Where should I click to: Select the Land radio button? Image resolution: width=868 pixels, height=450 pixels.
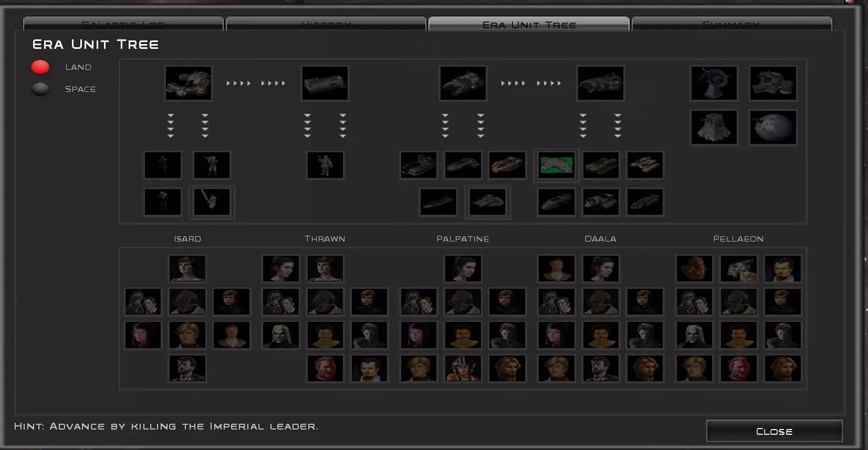pos(40,67)
